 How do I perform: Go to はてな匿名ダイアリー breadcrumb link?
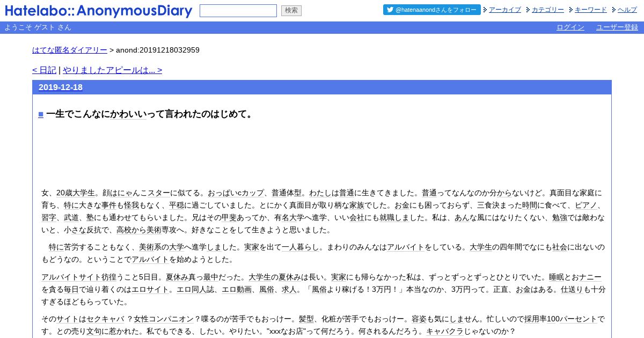point(70,50)
